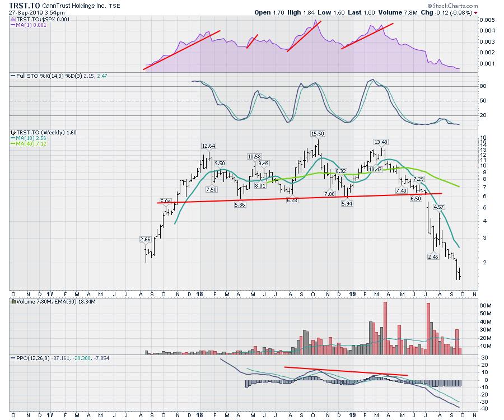Image resolution: width=504 pixels, height=420 pixels.
Task: Click the red down-triangle next to Chg value
Action: pos(475,13)
